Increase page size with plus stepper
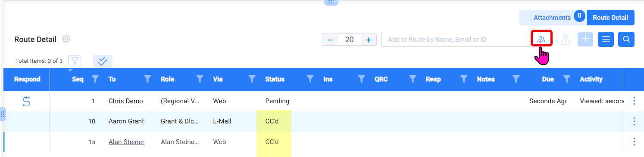 369,40
